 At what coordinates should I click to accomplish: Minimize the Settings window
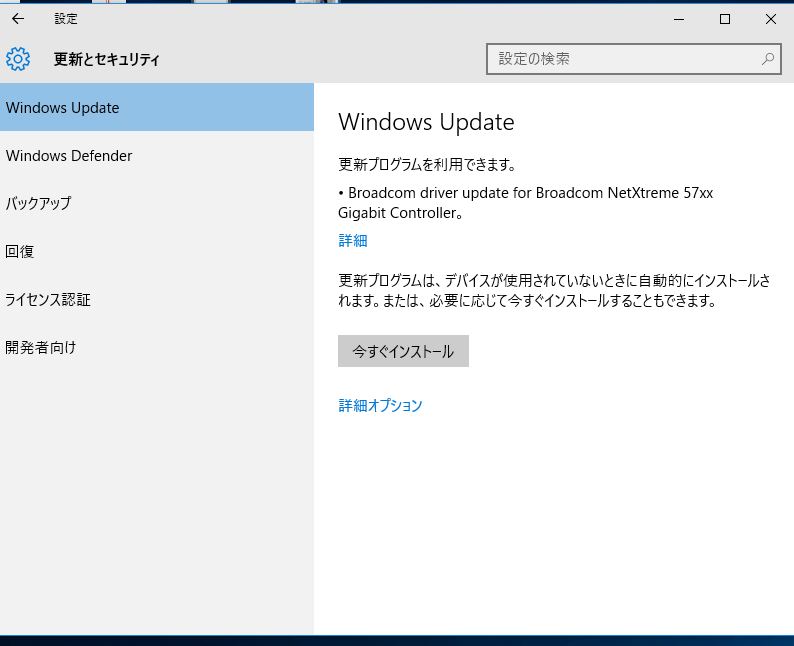point(679,19)
